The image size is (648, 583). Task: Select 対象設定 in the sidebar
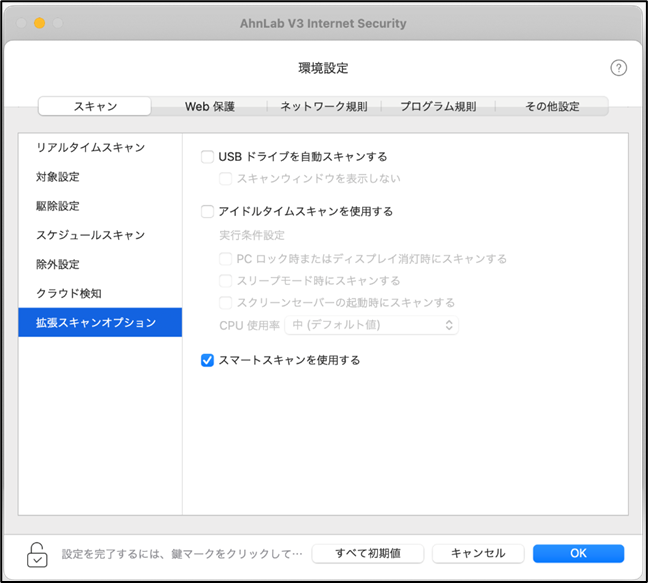coord(100,177)
